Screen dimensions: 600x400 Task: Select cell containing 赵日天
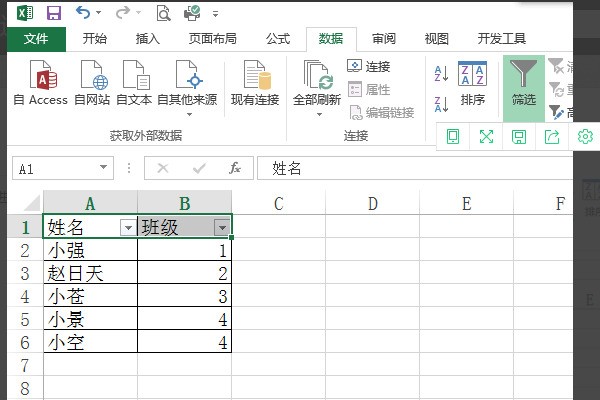[x=90, y=274]
